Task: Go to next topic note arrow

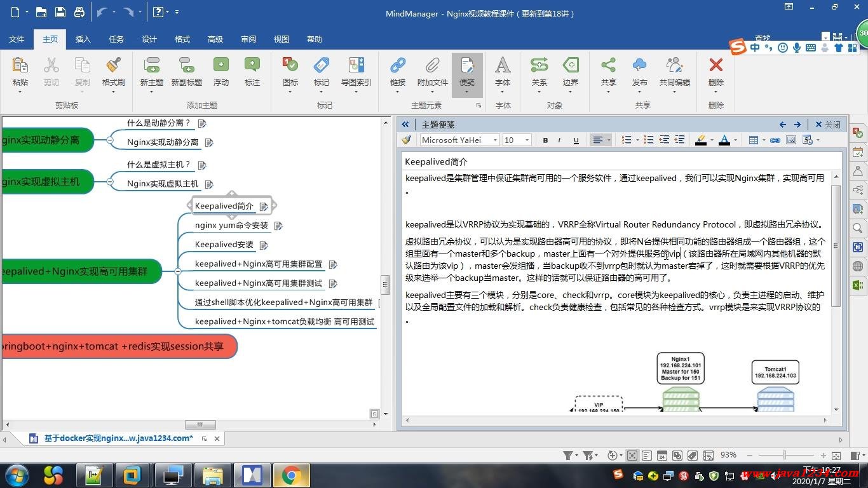Action: point(797,125)
